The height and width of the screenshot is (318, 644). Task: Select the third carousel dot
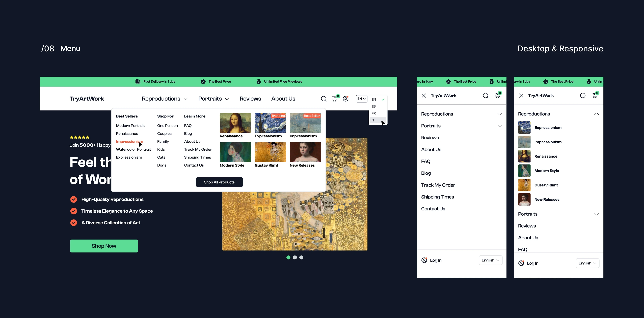pyautogui.click(x=301, y=257)
